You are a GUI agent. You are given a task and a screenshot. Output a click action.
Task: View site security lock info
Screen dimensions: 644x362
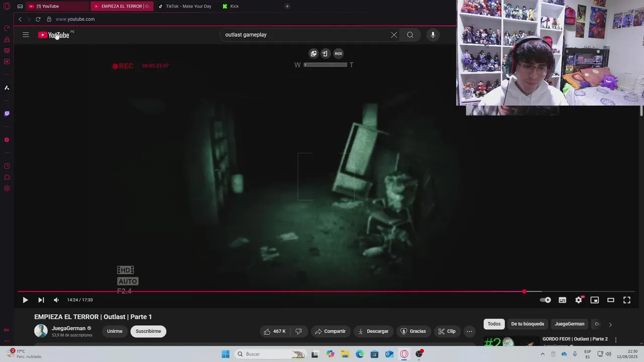[x=49, y=19]
